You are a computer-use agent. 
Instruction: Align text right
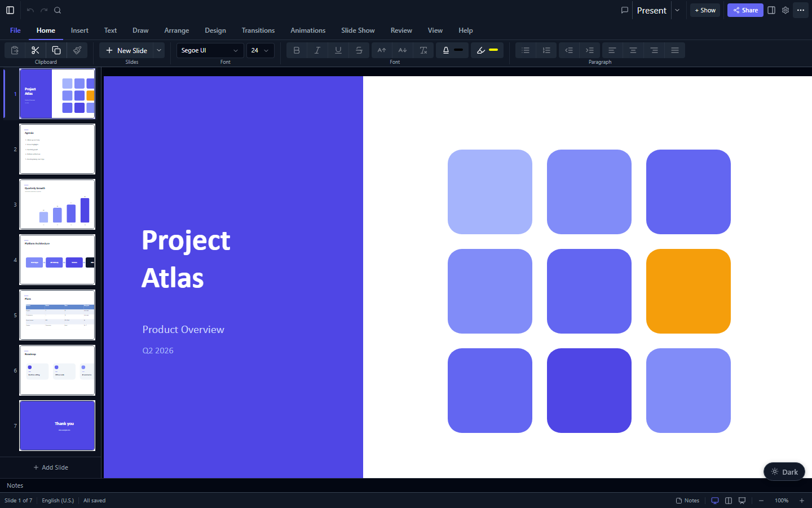pyautogui.click(x=654, y=50)
